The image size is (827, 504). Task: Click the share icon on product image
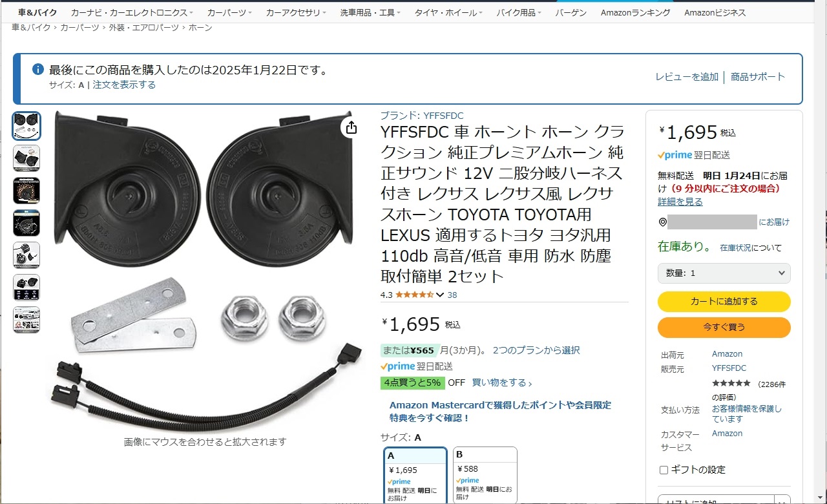pos(351,128)
